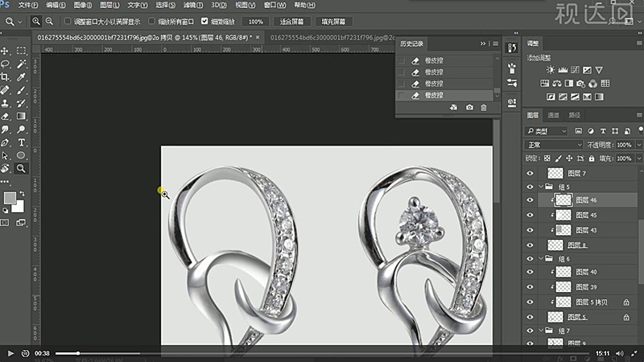Click the 100% zoom button
The width and height of the screenshot is (644, 362).
(255, 22)
